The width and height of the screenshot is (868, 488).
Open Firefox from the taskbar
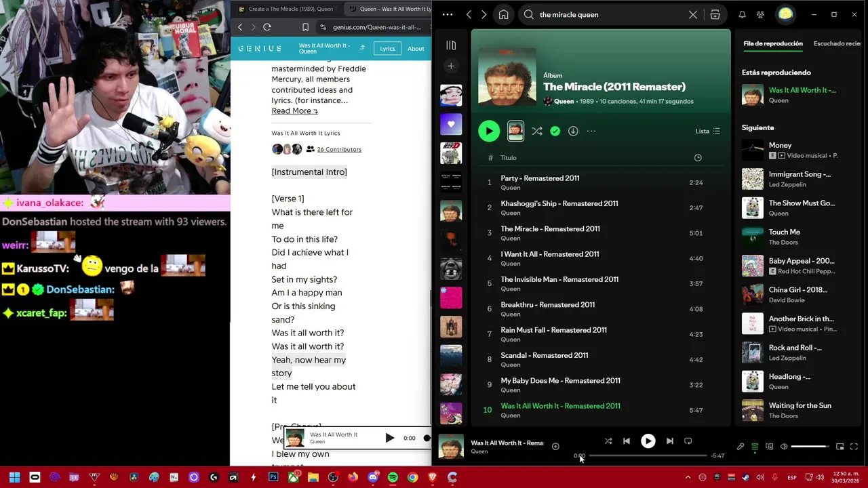click(x=353, y=477)
